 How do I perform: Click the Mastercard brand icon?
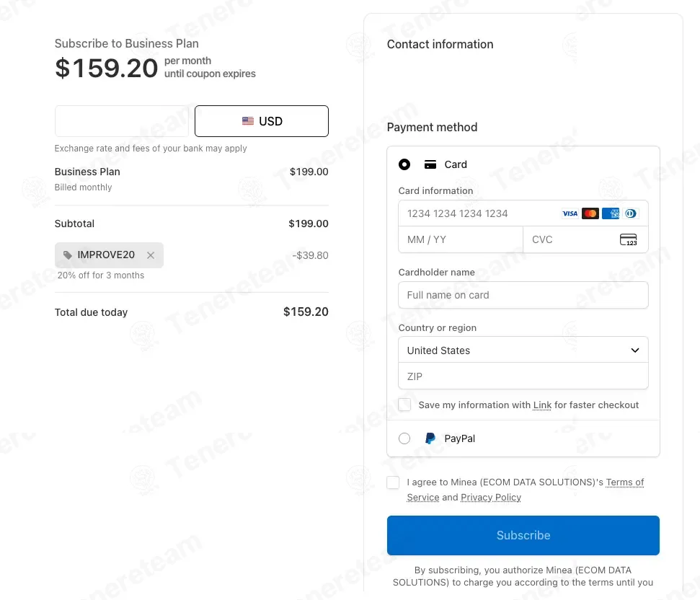pyautogui.click(x=590, y=213)
